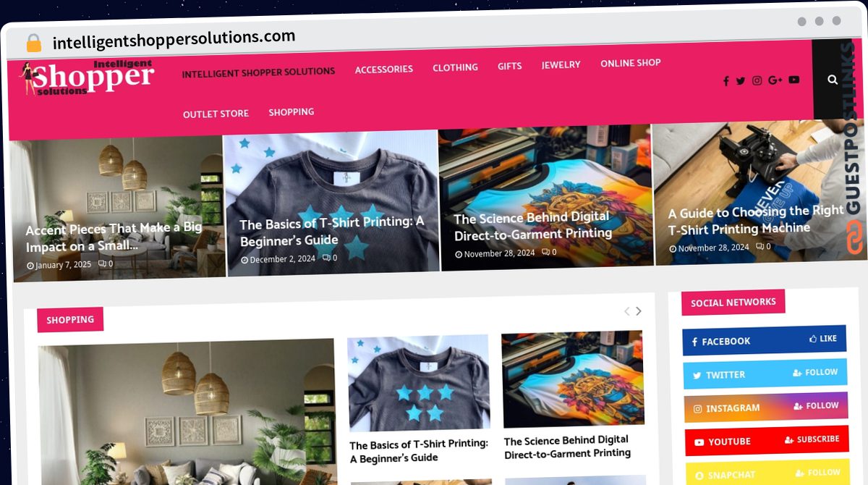Select the Outlet Store menu item
The image size is (868, 485).
[216, 114]
